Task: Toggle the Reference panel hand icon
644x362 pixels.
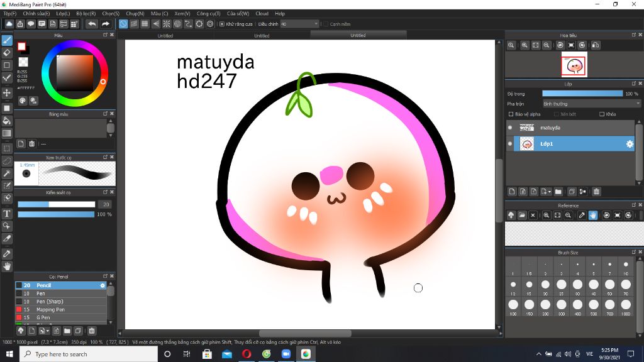Action: (x=592, y=215)
